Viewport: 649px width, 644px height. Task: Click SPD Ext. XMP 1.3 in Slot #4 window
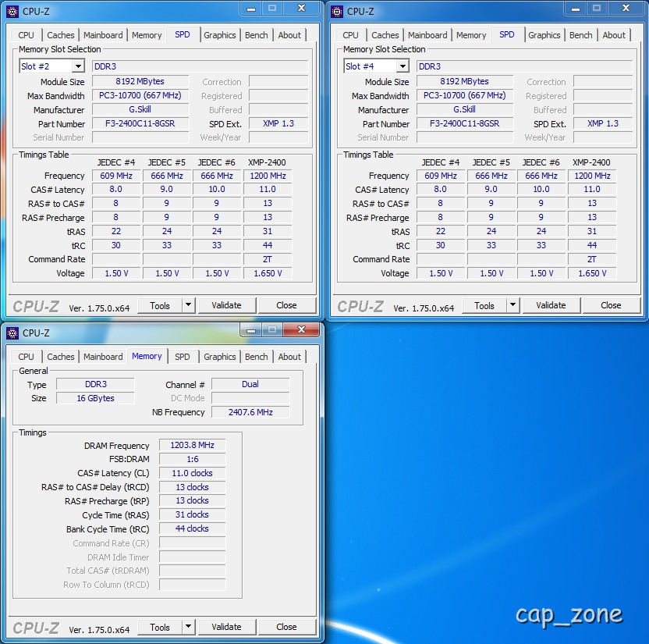point(603,123)
